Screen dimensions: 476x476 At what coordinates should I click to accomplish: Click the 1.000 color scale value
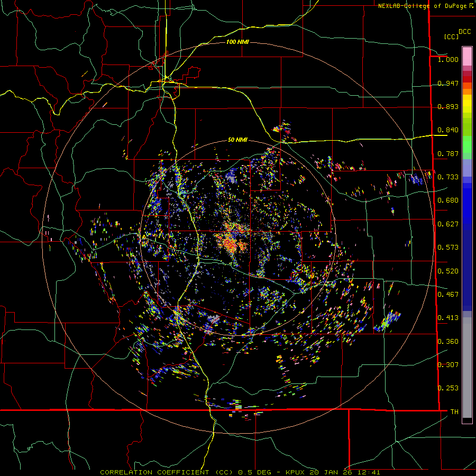(x=448, y=60)
